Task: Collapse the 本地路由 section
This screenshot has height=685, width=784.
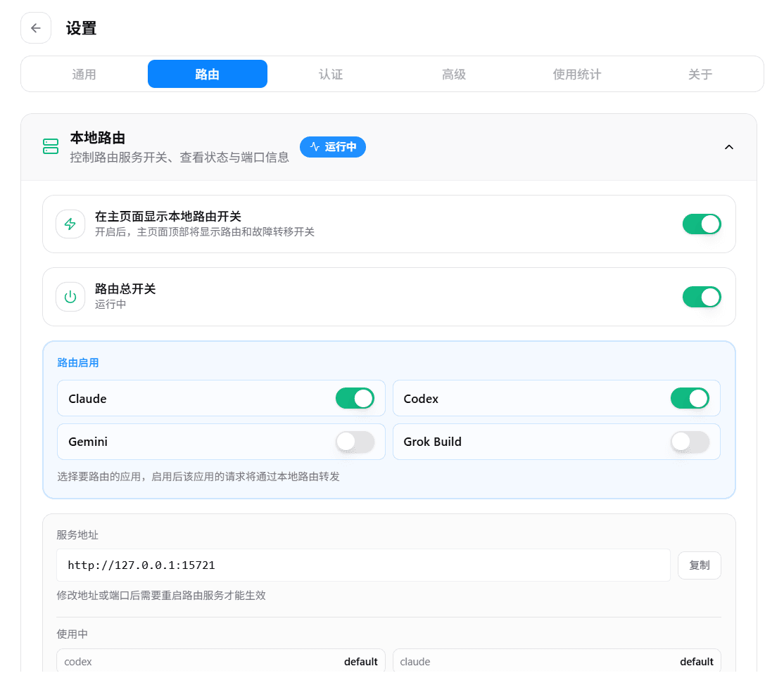Action: tap(729, 147)
